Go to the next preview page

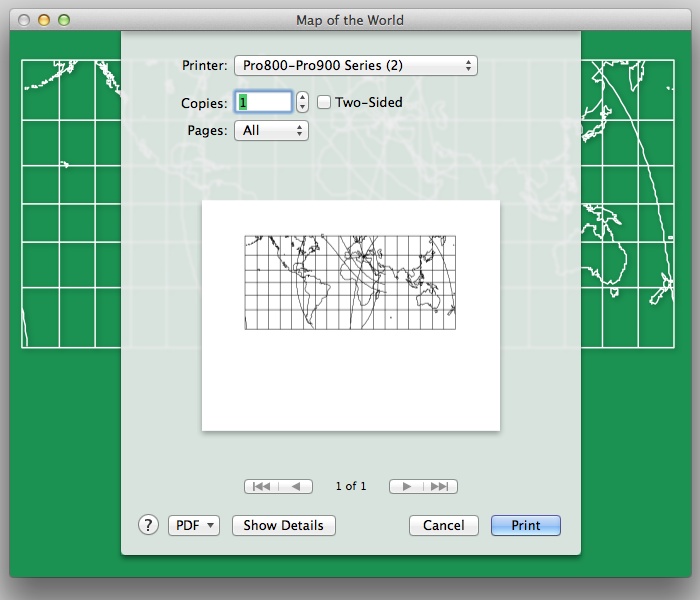(x=406, y=486)
